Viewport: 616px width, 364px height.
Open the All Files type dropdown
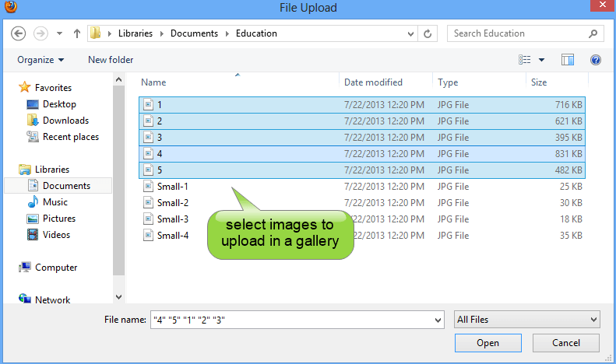526,320
